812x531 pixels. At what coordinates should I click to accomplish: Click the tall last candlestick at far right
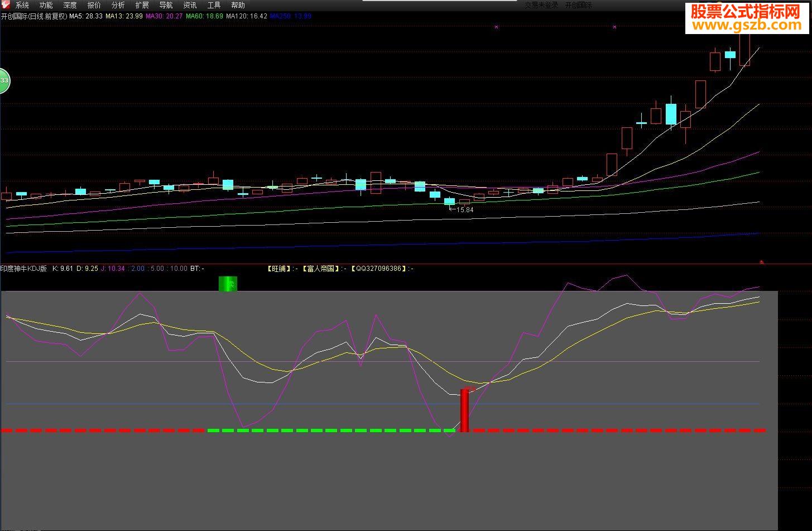[x=744, y=49]
